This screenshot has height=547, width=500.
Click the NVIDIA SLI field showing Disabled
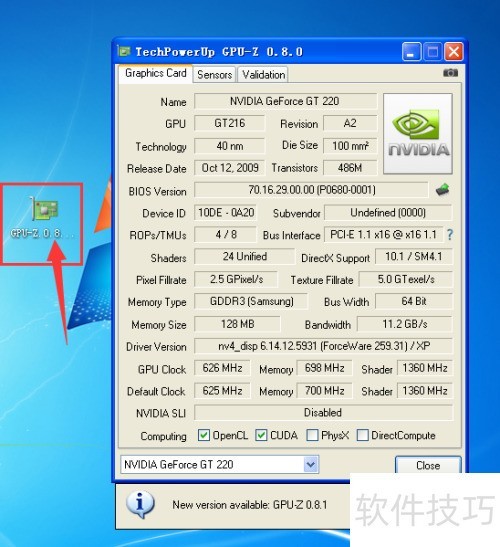tap(323, 413)
